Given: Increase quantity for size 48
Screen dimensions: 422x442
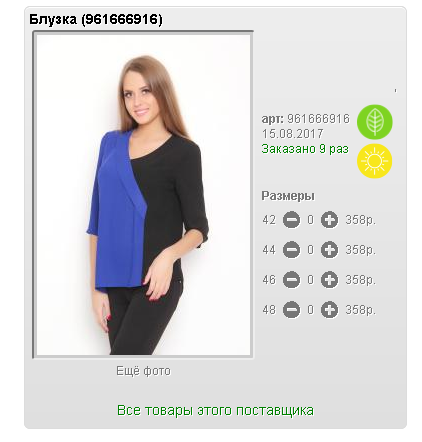Looking at the screenshot, I should click(x=329, y=310).
